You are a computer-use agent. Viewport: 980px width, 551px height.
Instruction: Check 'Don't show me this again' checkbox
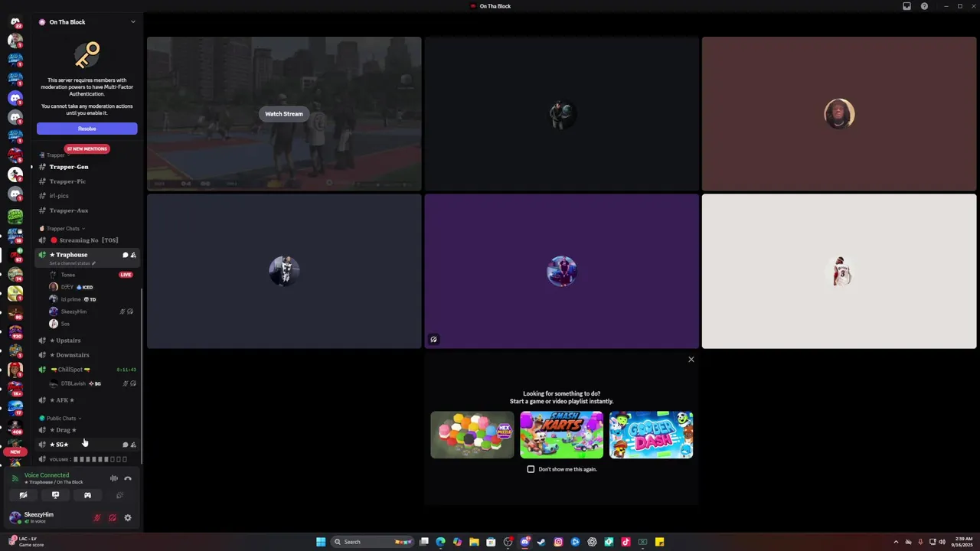click(x=531, y=469)
